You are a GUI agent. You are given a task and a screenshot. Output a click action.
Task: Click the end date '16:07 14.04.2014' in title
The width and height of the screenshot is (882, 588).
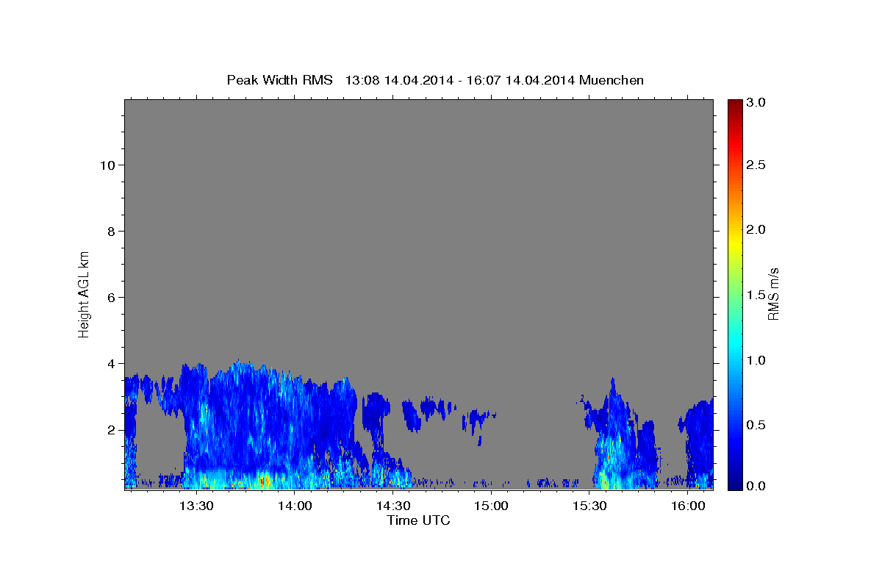tap(523, 80)
